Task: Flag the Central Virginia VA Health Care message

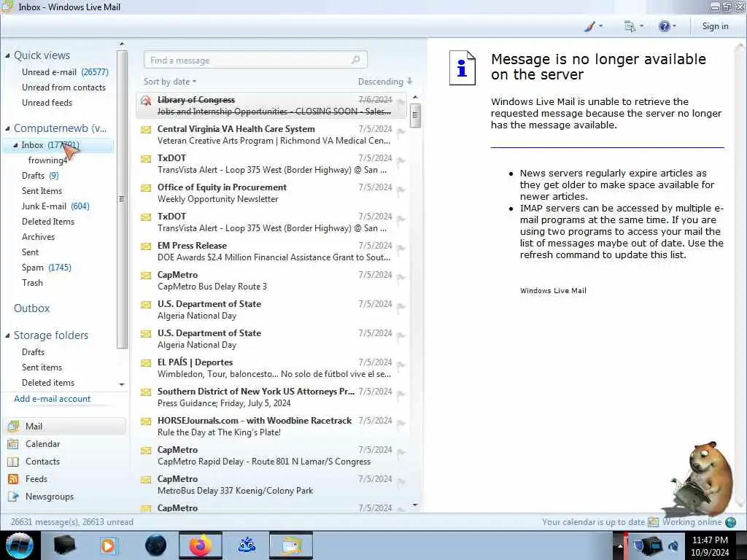Action: (x=400, y=133)
